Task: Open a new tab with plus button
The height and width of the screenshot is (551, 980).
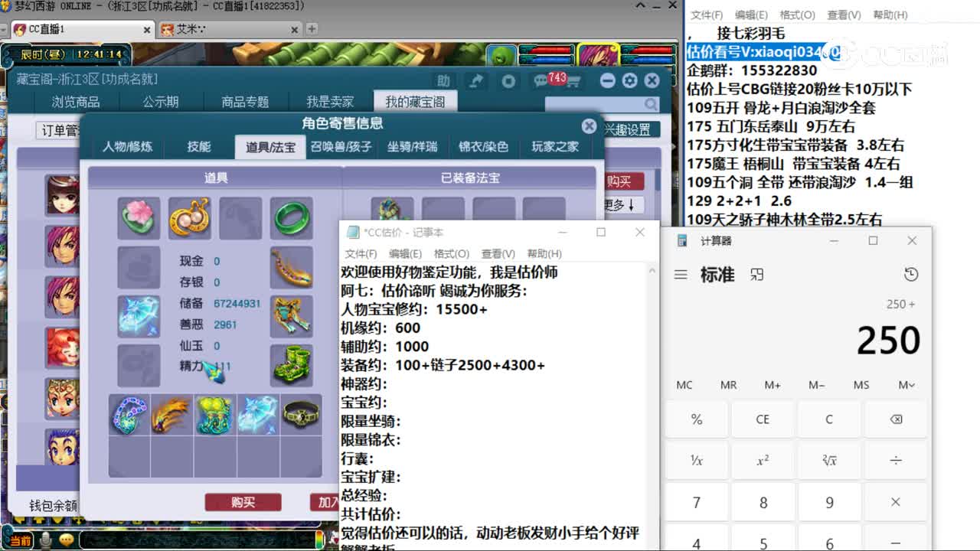Action: pyautogui.click(x=311, y=29)
